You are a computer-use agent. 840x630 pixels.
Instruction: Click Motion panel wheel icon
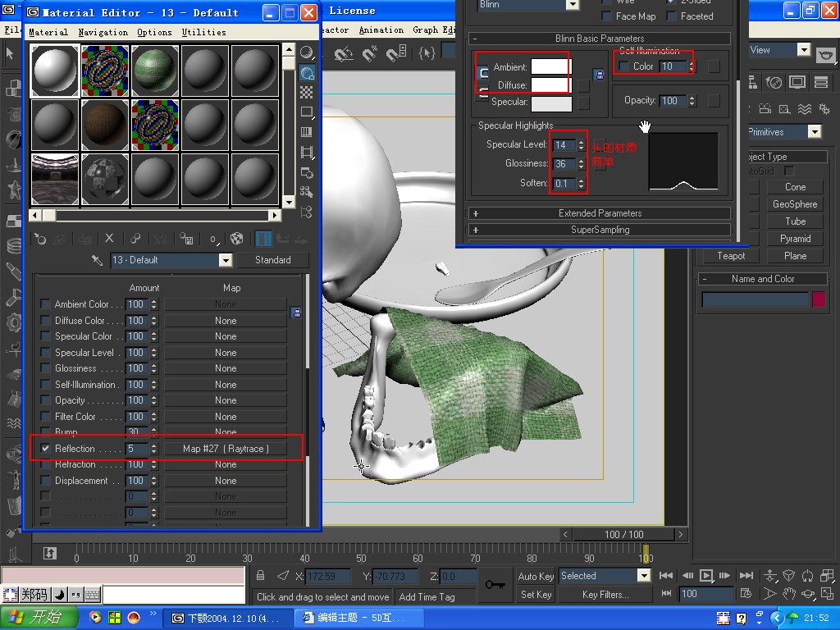(774, 82)
